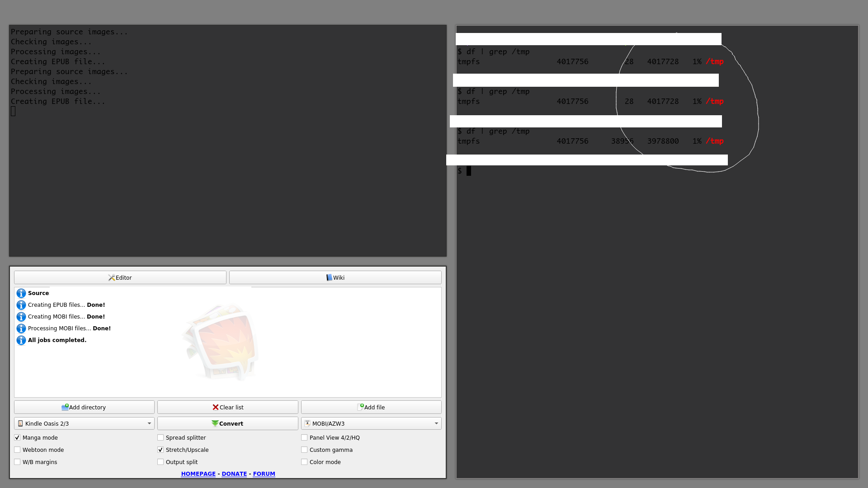Open the DONATE link

[x=234, y=474]
